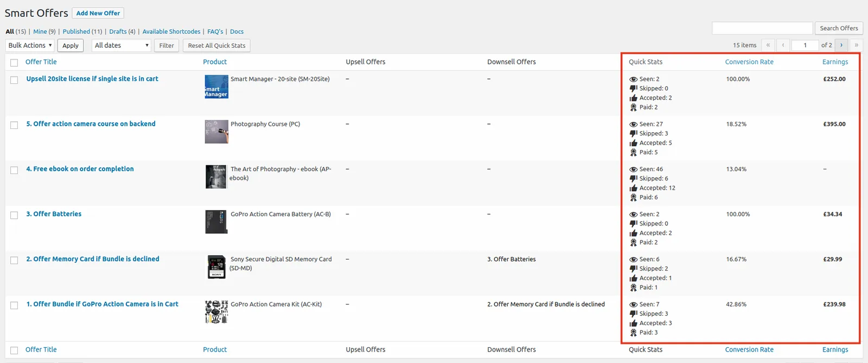
Task: Open the Sony SD Memory Card thumbnail
Action: click(216, 267)
